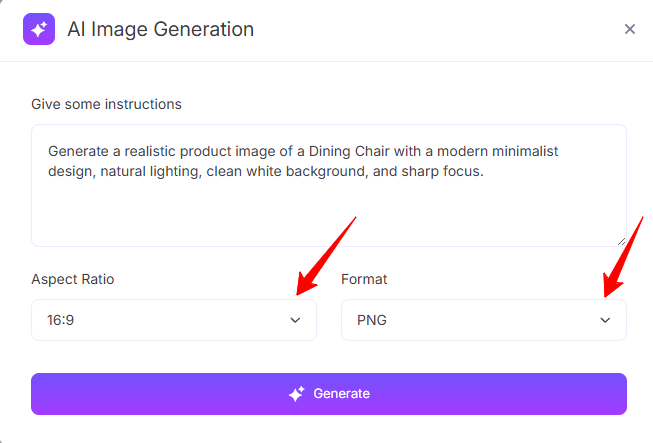Screen dimensions: 653x443
Task: Click the purple AI sparkle logo icon
Action: [x=39, y=29]
